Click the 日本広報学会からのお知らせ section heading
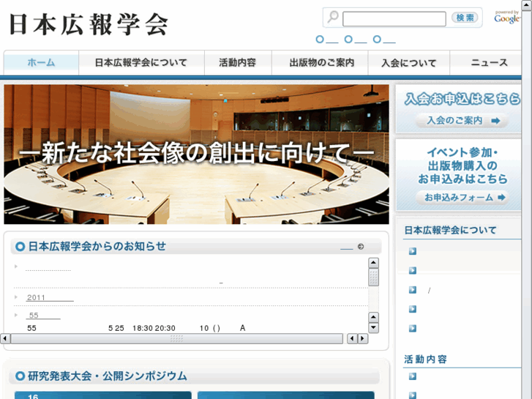The height and width of the screenshot is (399, 532). 97,246
